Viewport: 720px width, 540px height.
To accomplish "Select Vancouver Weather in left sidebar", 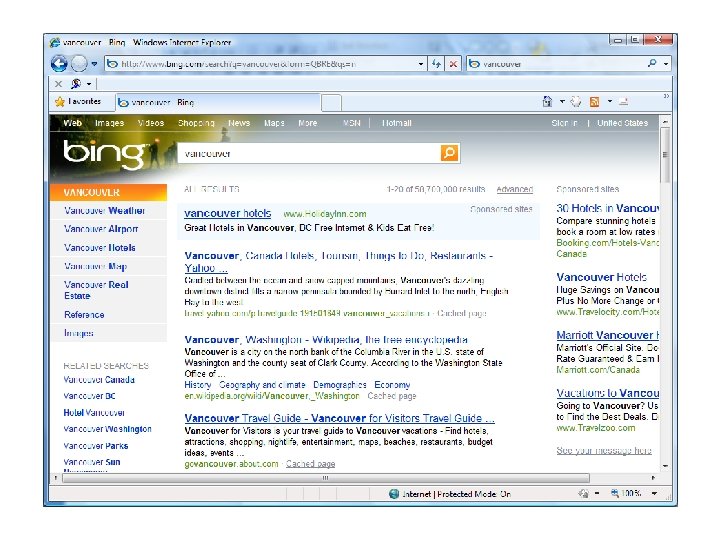I will point(104,211).
